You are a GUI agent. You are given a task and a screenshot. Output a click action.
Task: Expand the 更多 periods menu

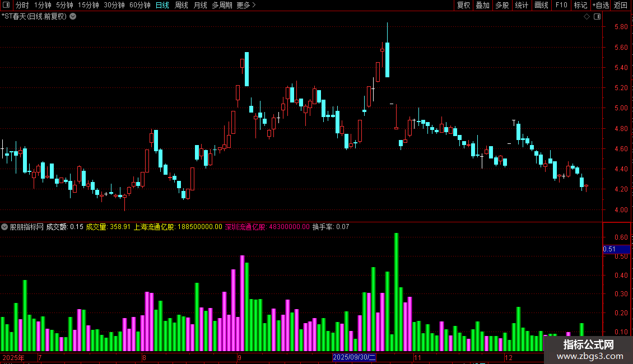coord(246,5)
